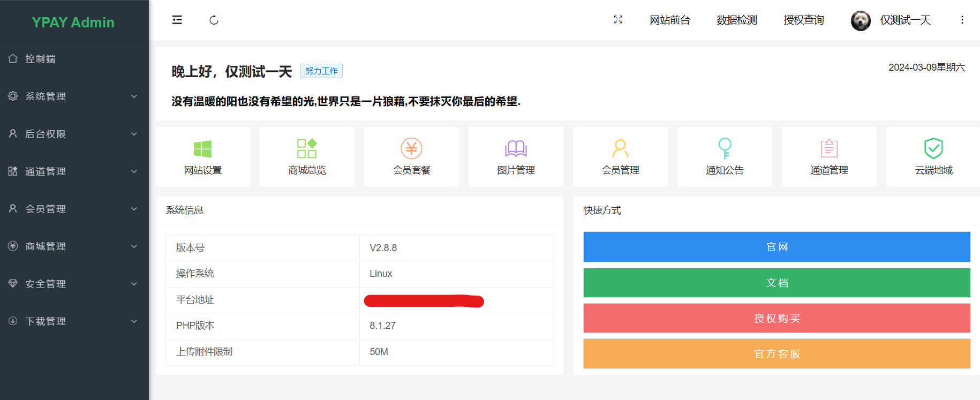Image resolution: width=980 pixels, height=400 pixels.
Task: Open 会员管理 person icon shortcut card
Action: pyautogui.click(x=620, y=157)
